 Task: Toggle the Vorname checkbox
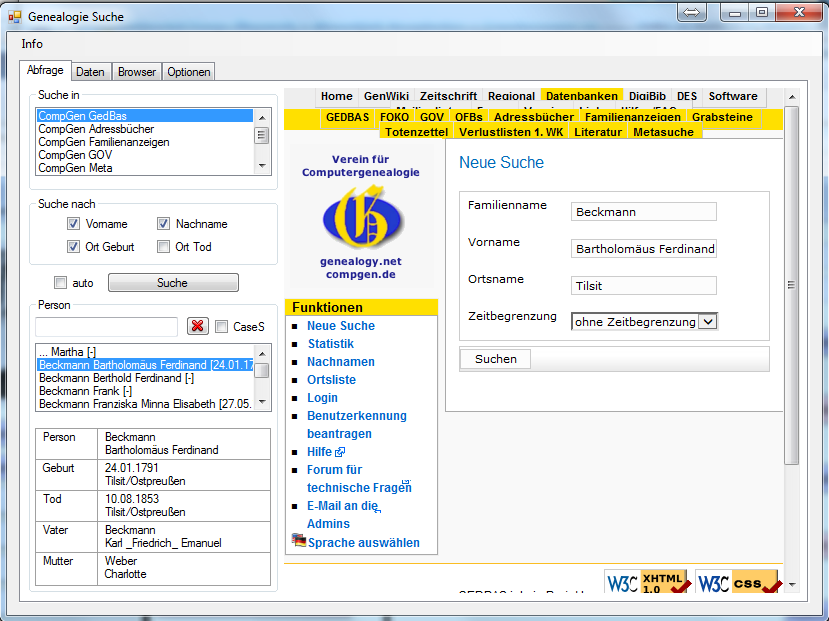[x=73, y=224]
